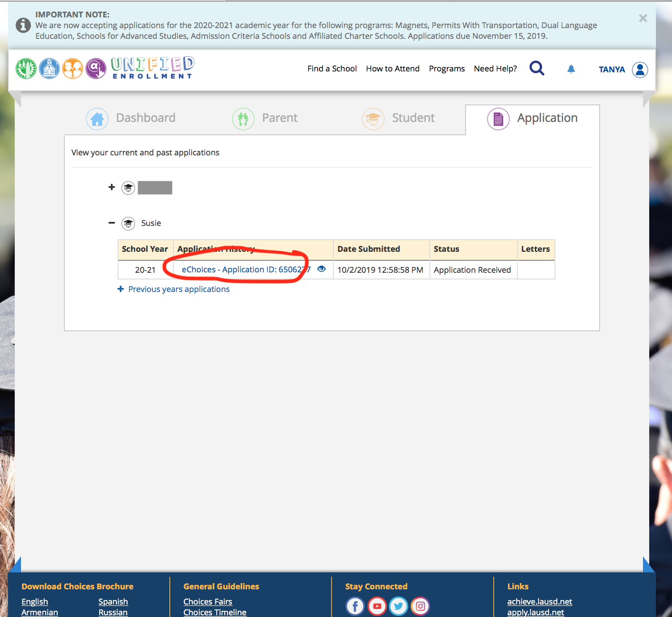This screenshot has width=672, height=617.
Task: Click the eye icon to view application
Action: [x=321, y=269]
